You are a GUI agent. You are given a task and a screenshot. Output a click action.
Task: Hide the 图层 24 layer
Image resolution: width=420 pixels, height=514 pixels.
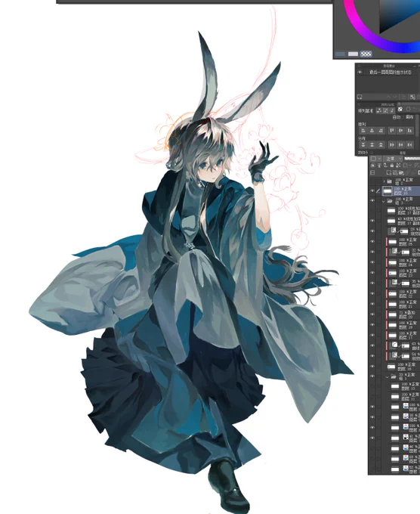tap(372, 262)
